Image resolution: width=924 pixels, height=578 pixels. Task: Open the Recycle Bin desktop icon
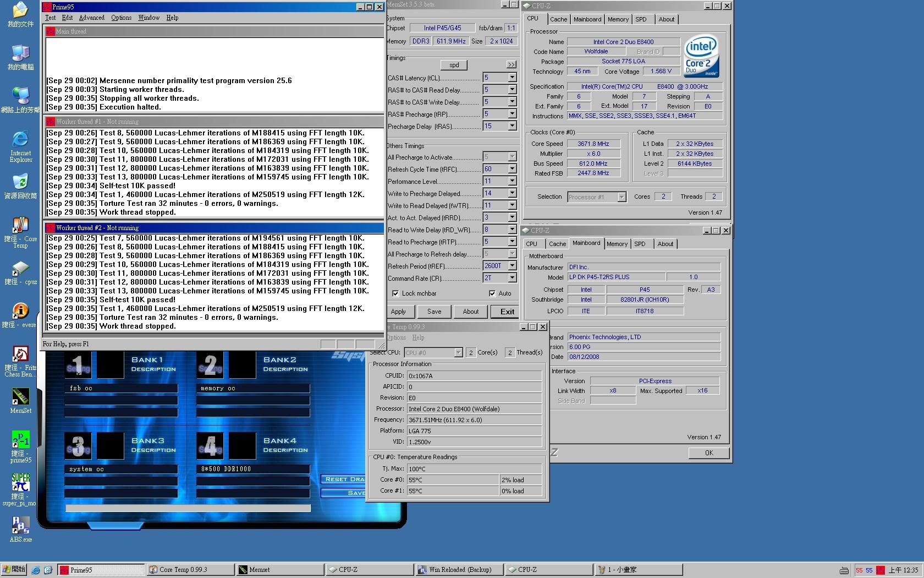(x=20, y=187)
